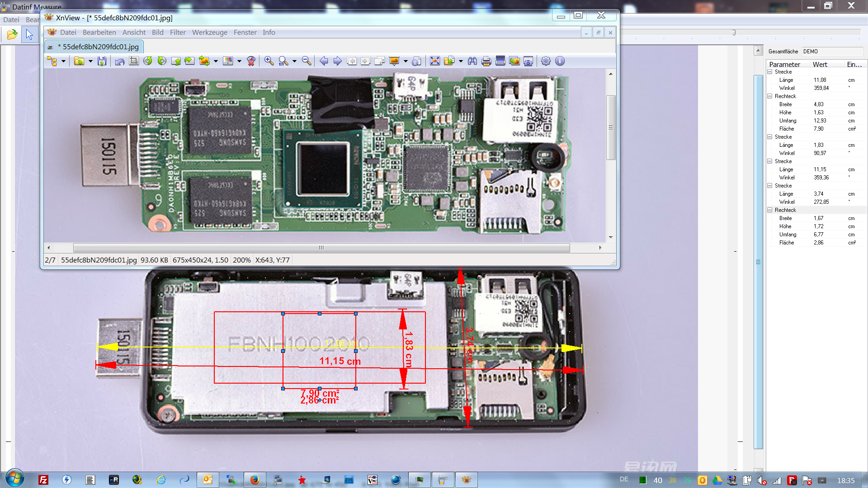The image size is (868, 488).
Task: Open the Werkzeuge menu
Action: pos(209,33)
